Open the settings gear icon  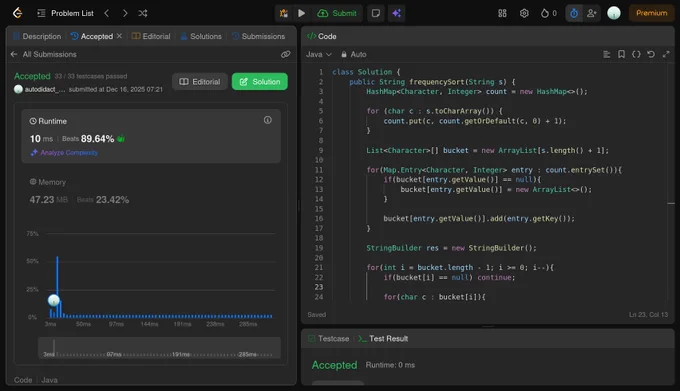(524, 13)
